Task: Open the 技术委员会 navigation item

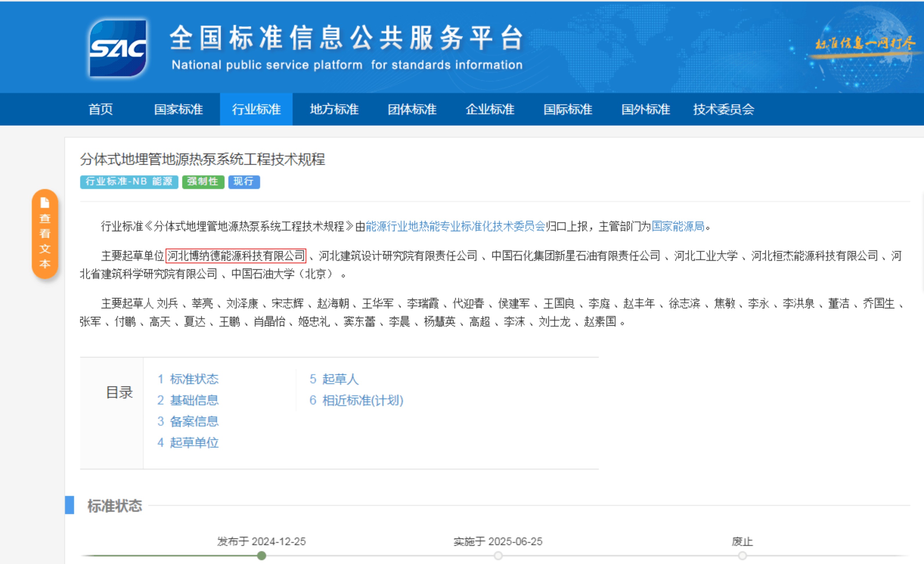Action: 723,109
